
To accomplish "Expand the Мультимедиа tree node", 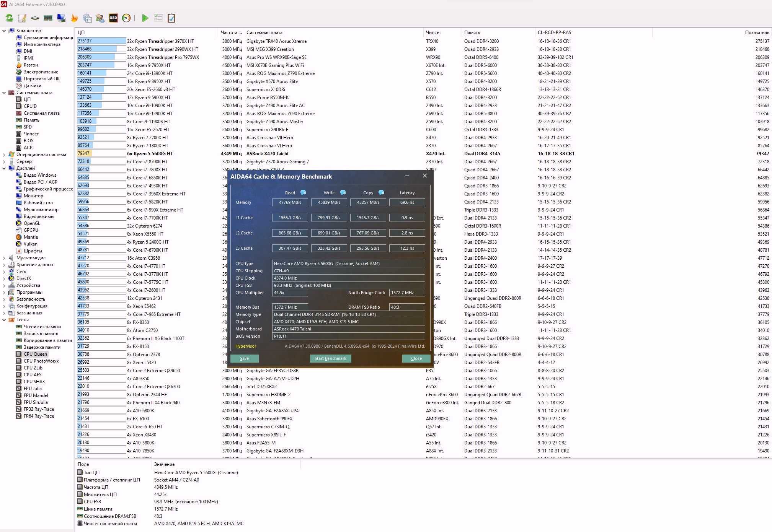I will pos(4,258).
